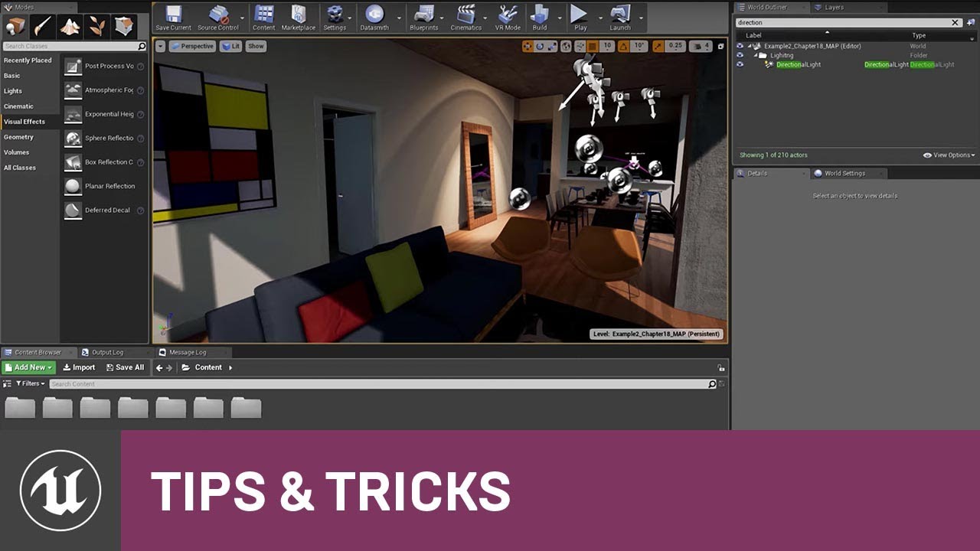Screen dimensions: 980x551
Task: Maximize the viewport with corner icon
Action: click(x=720, y=46)
